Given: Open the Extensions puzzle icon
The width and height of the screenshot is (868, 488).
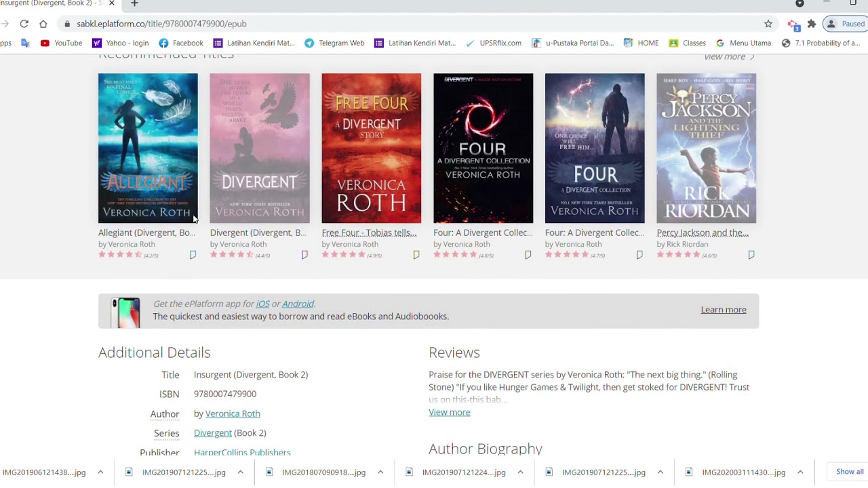Looking at the screenshot, I should point(812,24).
